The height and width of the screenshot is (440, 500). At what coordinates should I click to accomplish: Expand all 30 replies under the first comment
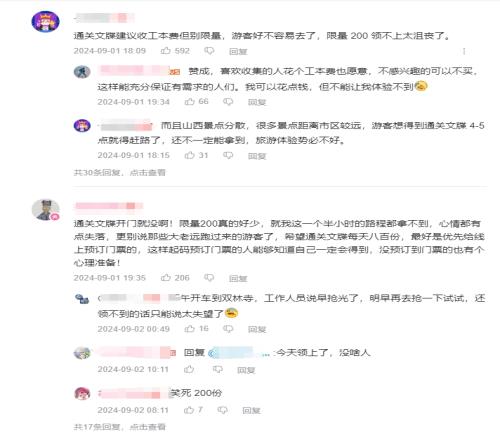pos(119,172)
